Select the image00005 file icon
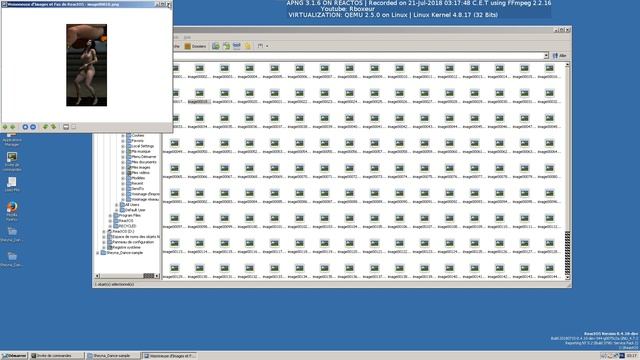 point(275,68)
